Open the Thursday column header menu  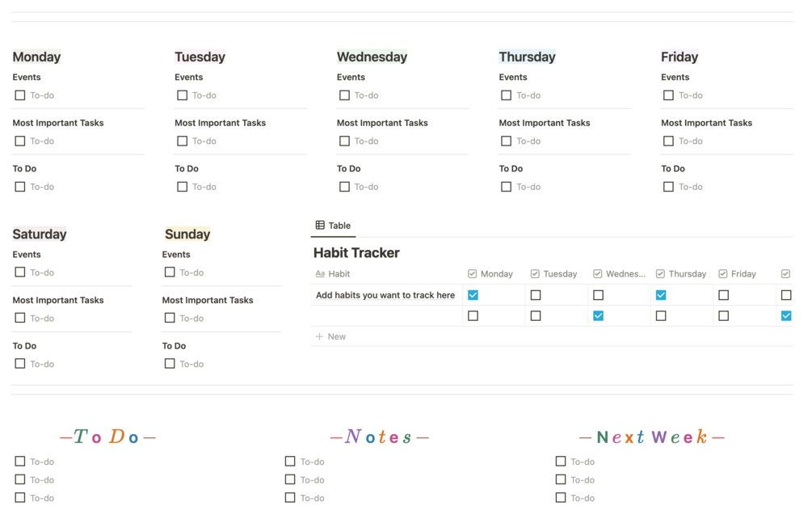click(x=687, y=274)
